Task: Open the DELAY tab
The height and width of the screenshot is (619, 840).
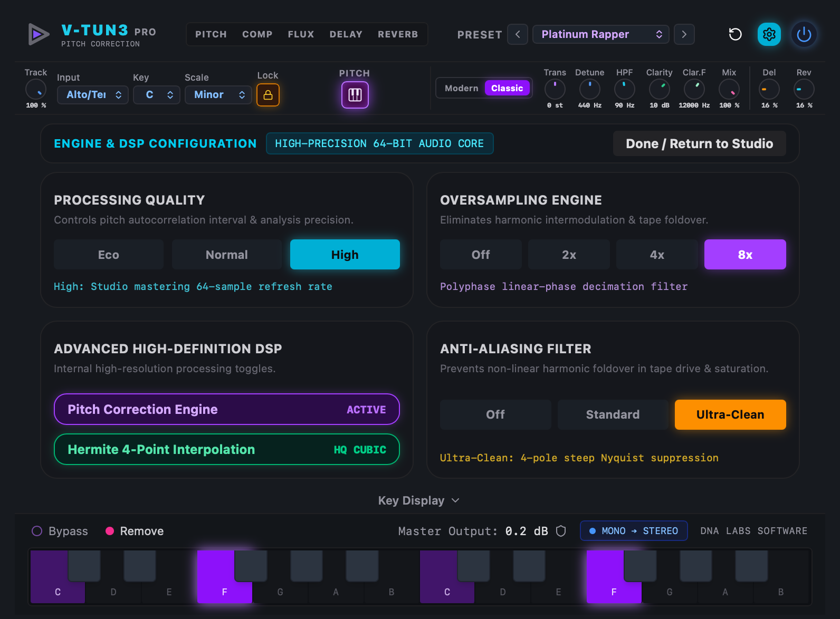Action: pos(346,34)
